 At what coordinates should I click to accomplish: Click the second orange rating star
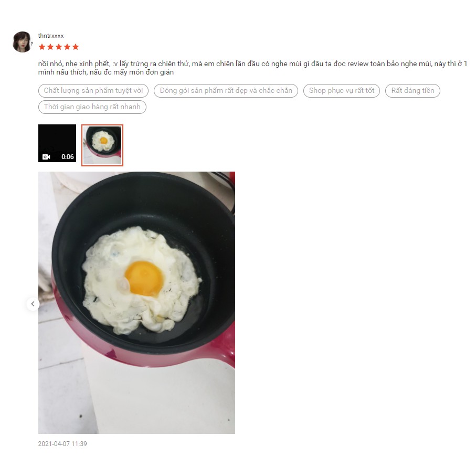coord(50,47)
